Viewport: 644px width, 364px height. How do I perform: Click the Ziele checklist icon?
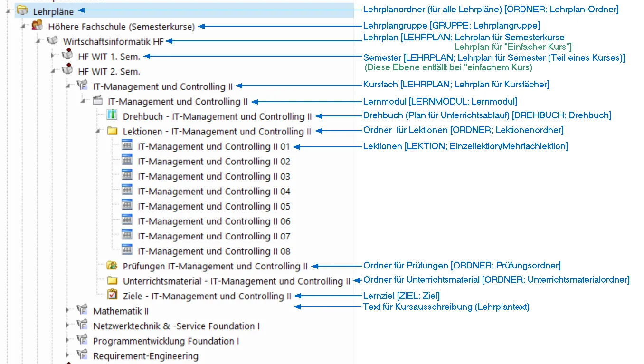point(112,295)
